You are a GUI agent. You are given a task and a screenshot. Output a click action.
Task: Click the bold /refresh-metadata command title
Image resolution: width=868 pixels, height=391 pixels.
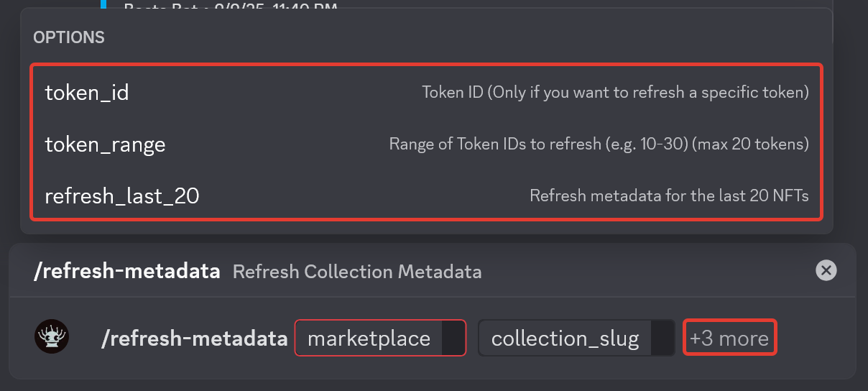(x=127, y=272)
